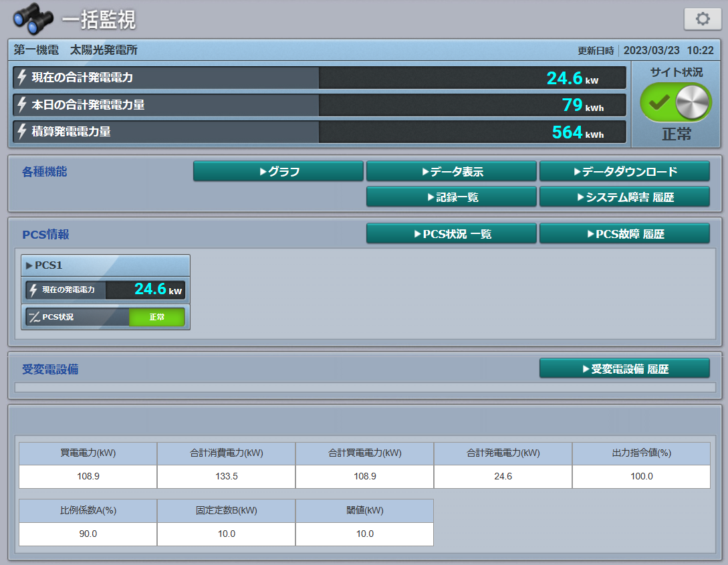728x565 pixels.
Task: Click the 24.6 kW value in PCS1
Action: 158,290
